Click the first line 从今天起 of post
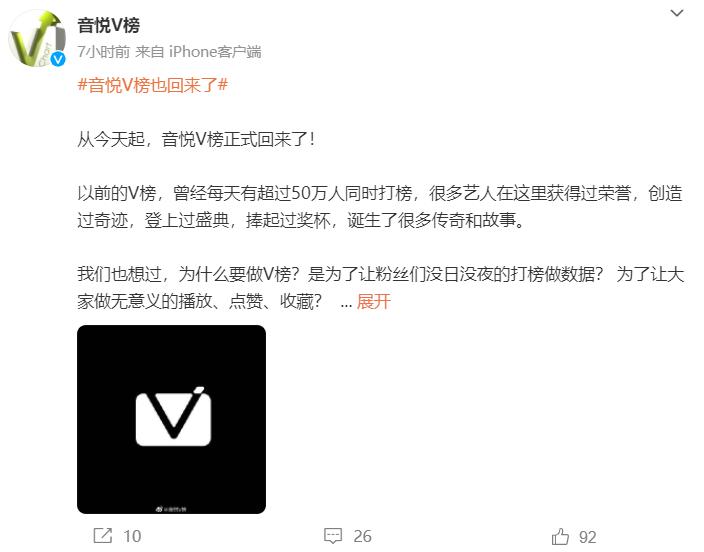This screenshot has height=552, width=704. (x=196, y=139)
